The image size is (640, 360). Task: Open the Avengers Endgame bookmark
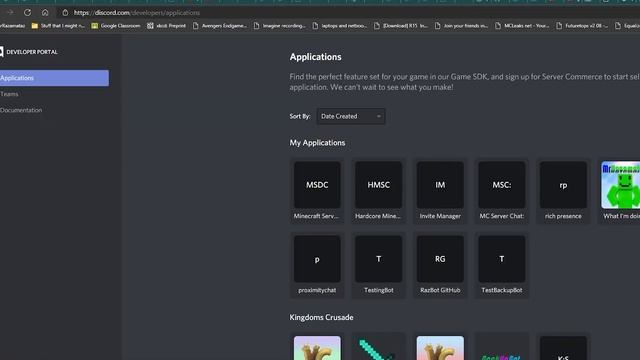pos(220,26)
